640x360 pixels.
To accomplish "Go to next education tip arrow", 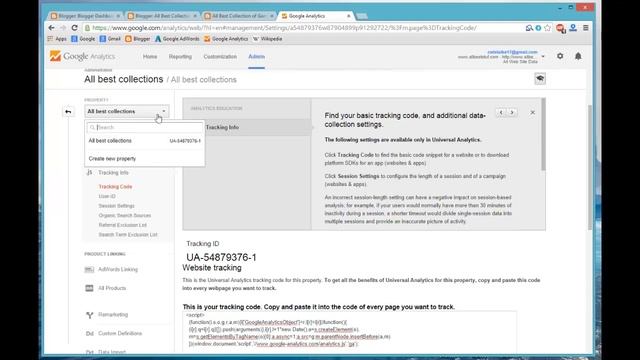I will coord(512,112).
